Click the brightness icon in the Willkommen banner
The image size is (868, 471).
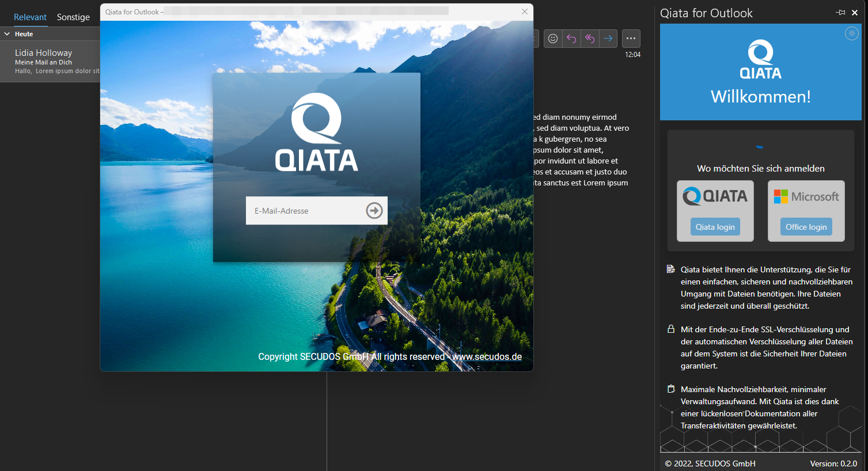(851, 33)
